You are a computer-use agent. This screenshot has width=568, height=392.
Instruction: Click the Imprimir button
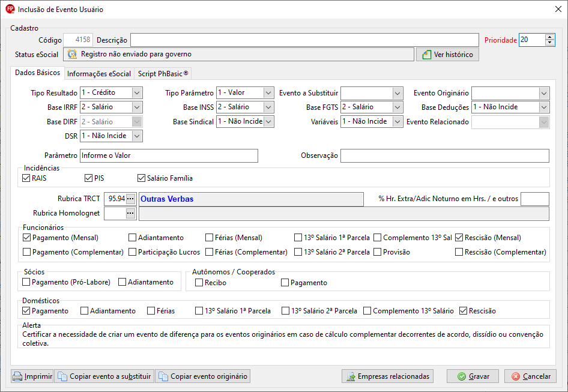click(32, 376)
